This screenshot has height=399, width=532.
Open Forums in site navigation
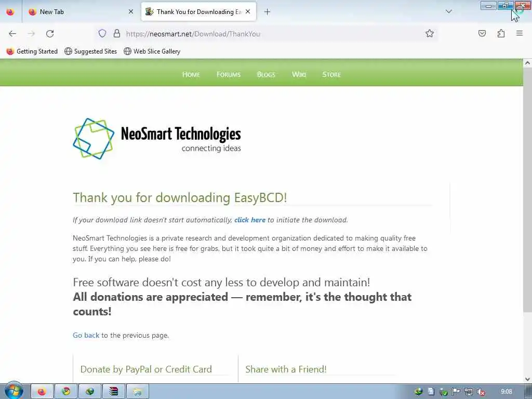click(229, 74)
